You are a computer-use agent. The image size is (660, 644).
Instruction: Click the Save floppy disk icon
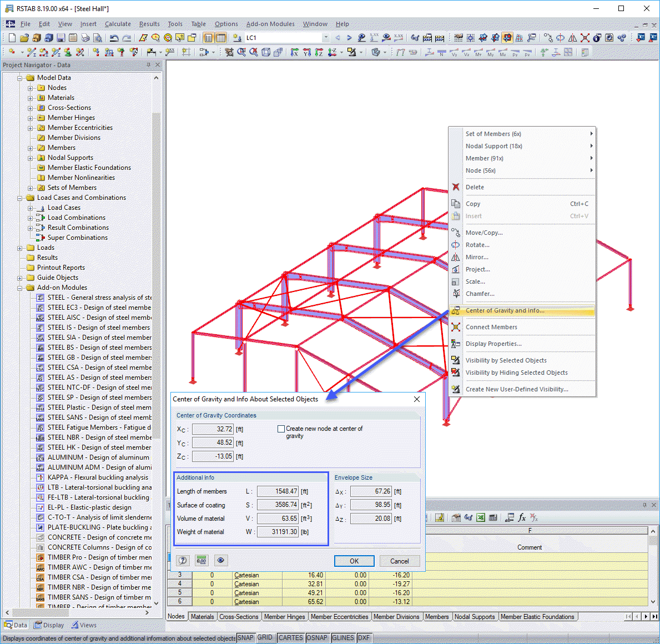tap(61, 38)
